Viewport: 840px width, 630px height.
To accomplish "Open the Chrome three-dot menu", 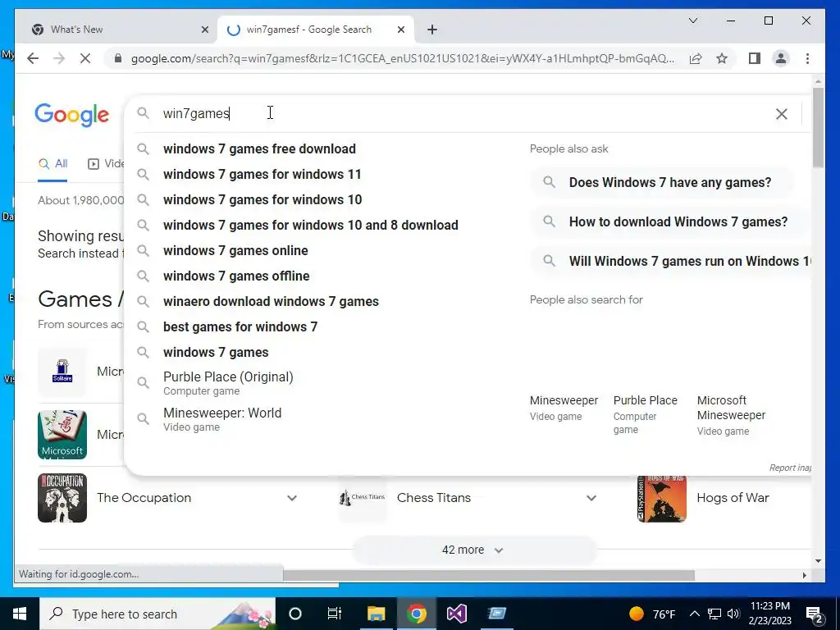I will click(807, 58).
